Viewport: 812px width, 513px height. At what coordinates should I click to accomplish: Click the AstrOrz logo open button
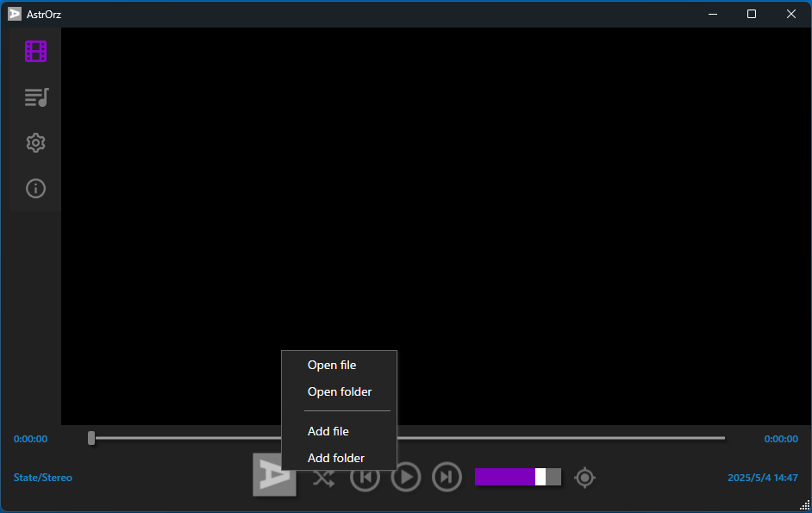point(274,475)
